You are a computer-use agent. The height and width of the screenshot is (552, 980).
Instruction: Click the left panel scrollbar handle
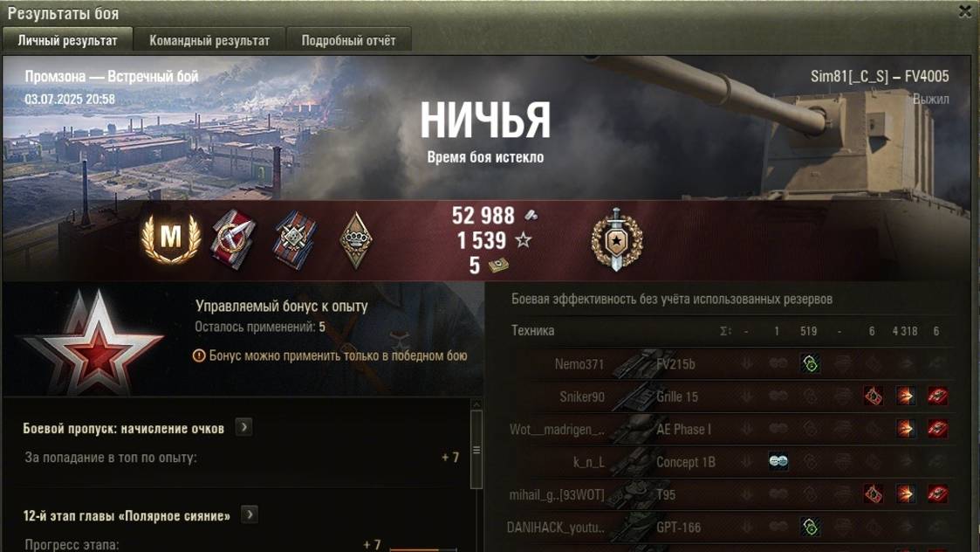coord(476,449)
